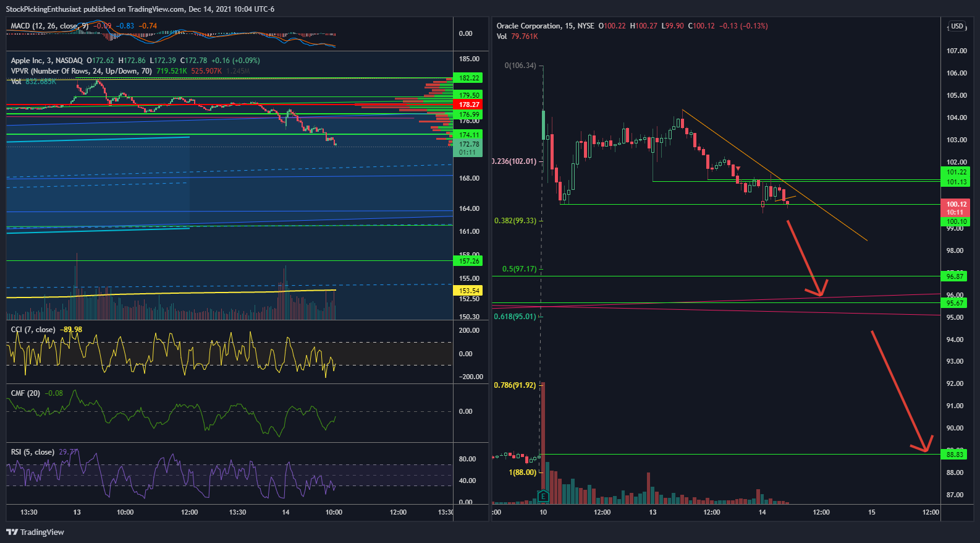
Task: Click the 185.00 level on Apple price axis
Action: tap(469, 59)
